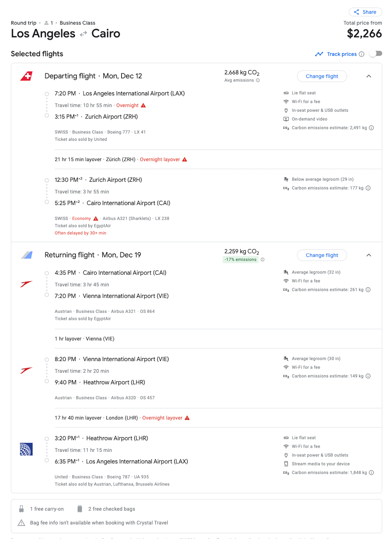This screenshot has width=392, height=539.
Task: Click the -17% emissions badge
Action: tap(240, 260)
